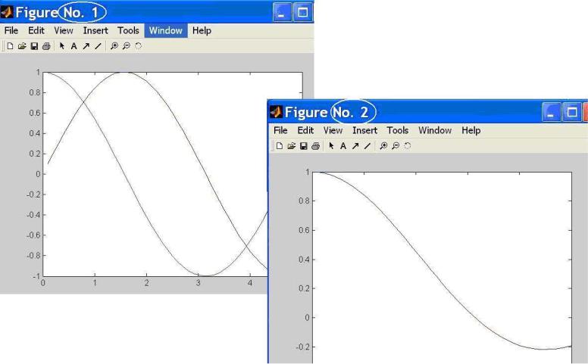
Task: Select Insert Text 'A' tool in Figure No. 2
Action: tap(343, 146)
